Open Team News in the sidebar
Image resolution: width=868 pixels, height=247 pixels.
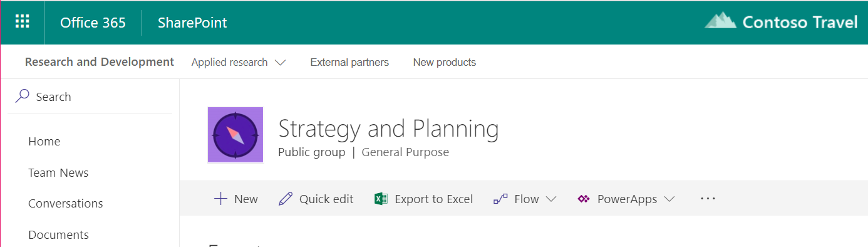pyautogui.click(x=58, y=172)
